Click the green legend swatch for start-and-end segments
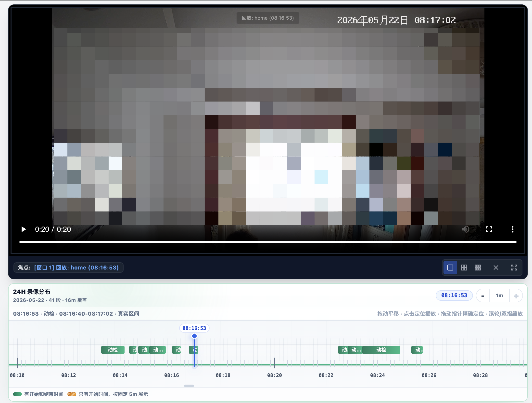Viewport: 532px width, 403px height. click(17, 394)
